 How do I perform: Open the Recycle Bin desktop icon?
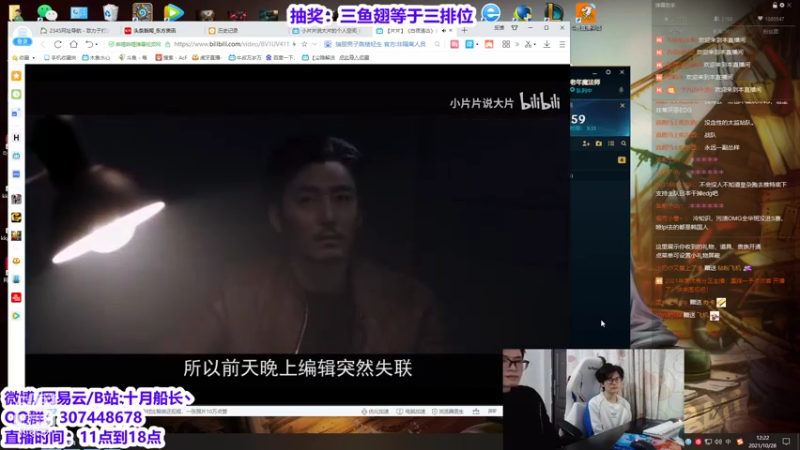click(110, 12)
